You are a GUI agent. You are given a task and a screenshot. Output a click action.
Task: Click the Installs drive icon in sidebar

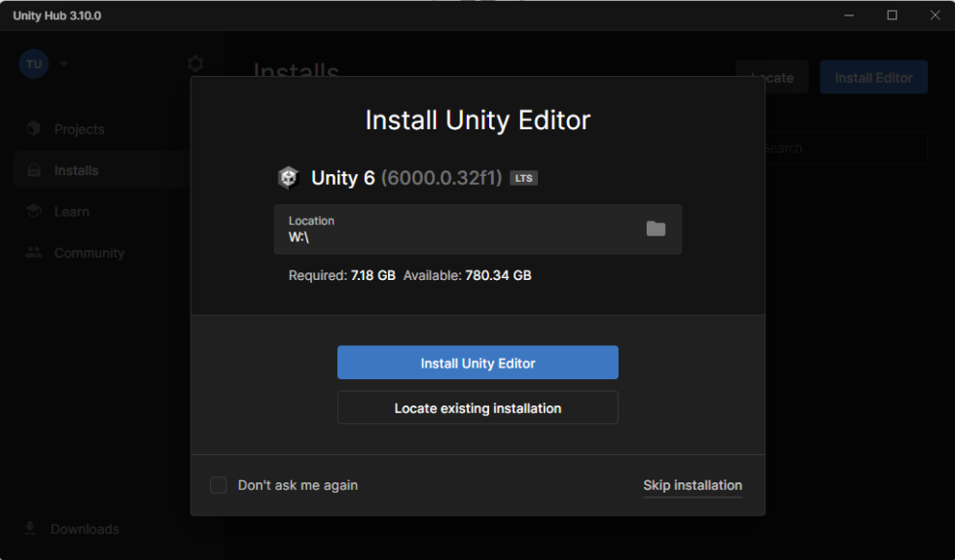point(34,170)
